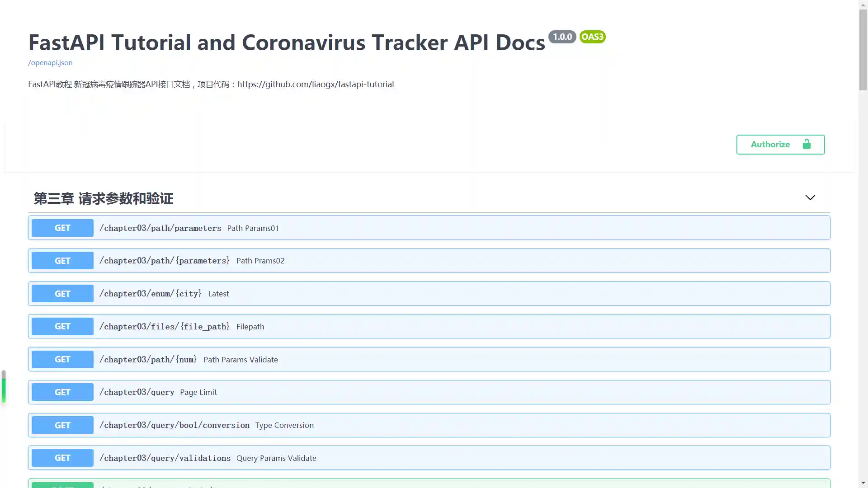Click the Latest summary text on the enum row
868x488 pixels.
point(218,294)
